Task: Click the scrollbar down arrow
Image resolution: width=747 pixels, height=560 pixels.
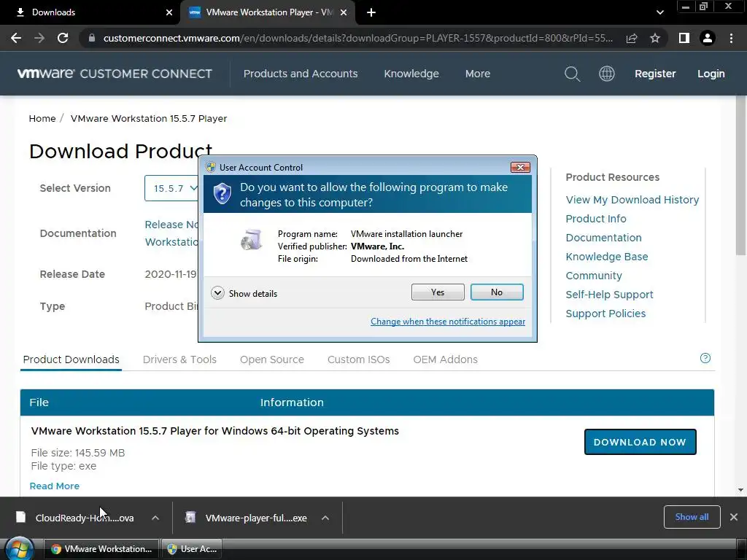Action: pyautogui.click(x=741, y=490)
